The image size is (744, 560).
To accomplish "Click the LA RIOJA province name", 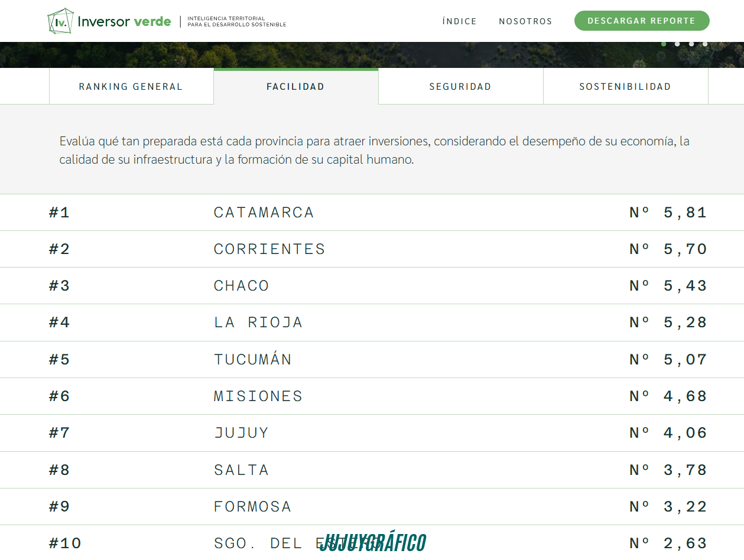I will point(258,323).
